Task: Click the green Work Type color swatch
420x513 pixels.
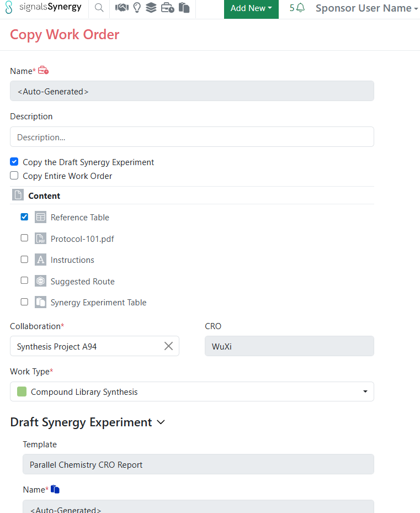Action: [x=22, y=392]
